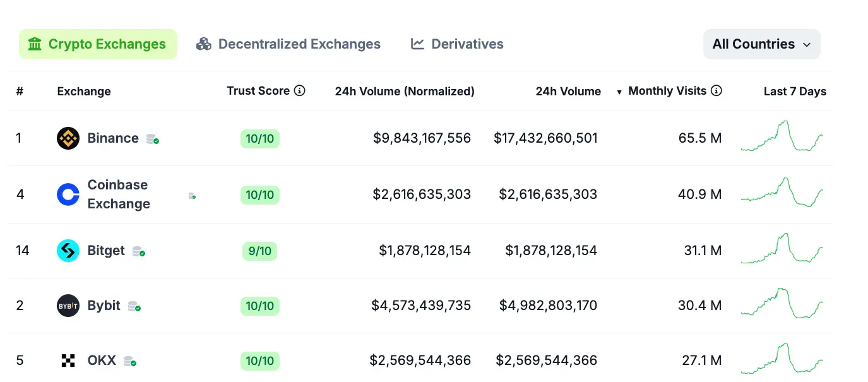Click the Coinbase Exchange name link

(x=117, y=194)
